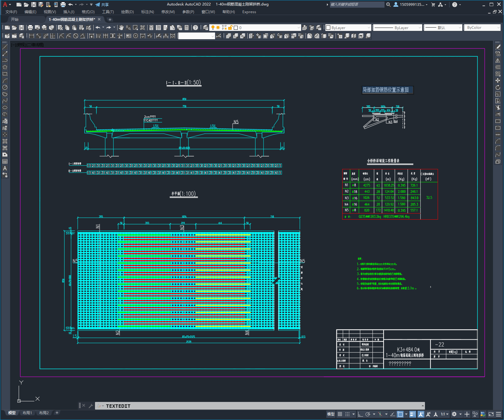This screenshot has width=504, height=420.
Task: Click the keyword search input field
Action: pyautogui.click(x=357, y=5)
